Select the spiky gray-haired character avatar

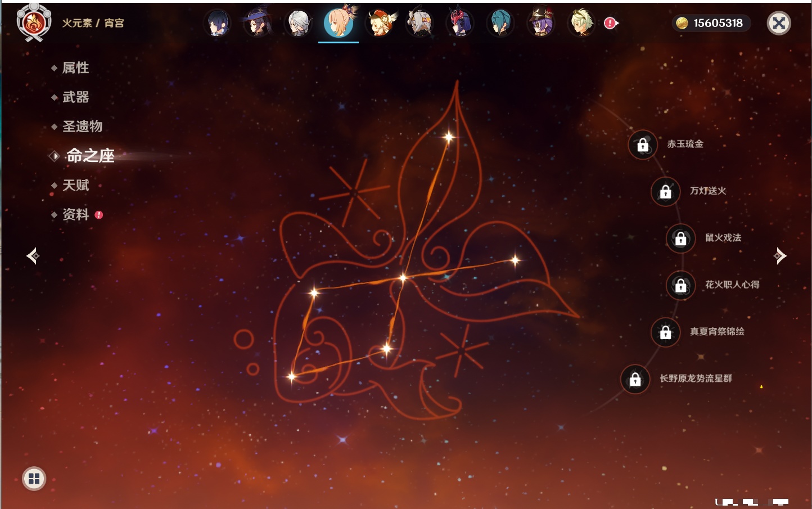click(x=420, y=23)
